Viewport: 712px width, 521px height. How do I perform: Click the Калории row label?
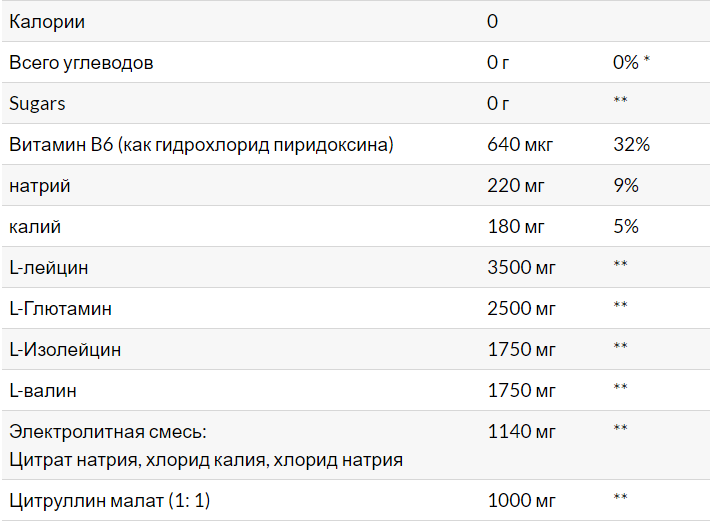[47, 21]
